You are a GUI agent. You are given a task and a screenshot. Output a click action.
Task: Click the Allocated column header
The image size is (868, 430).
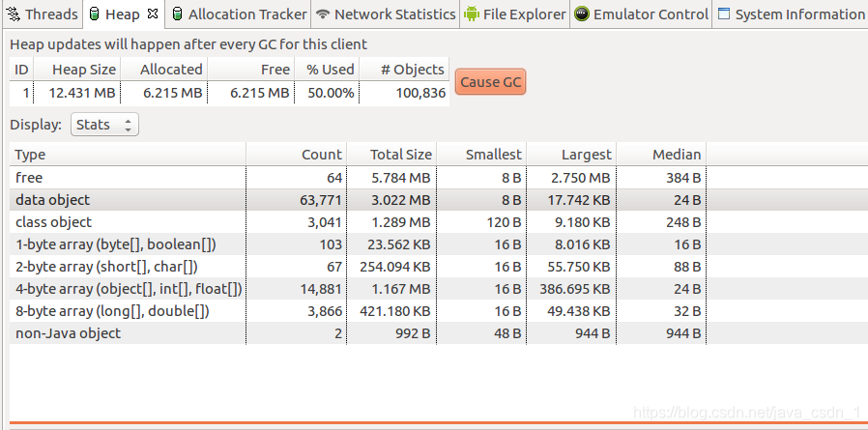tap(164, 70)
